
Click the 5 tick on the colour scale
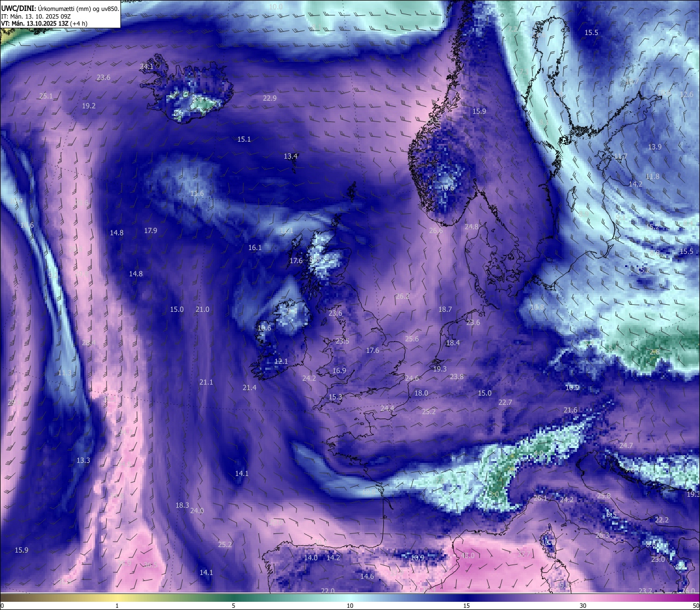234,606
